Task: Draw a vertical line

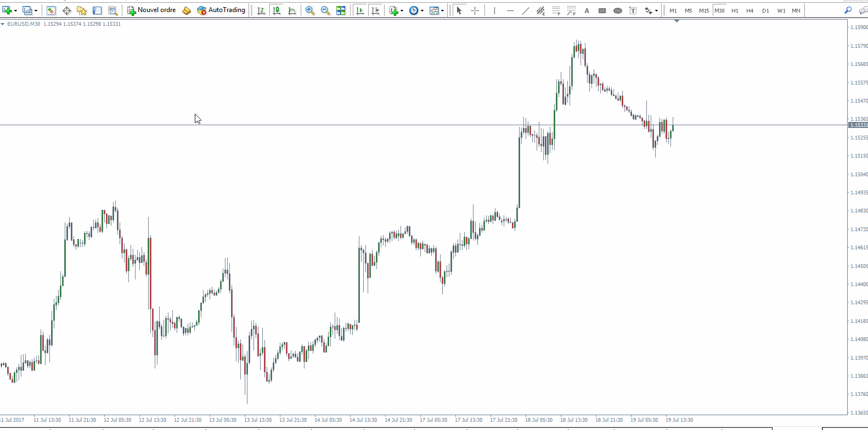Action: coord(494,10)
